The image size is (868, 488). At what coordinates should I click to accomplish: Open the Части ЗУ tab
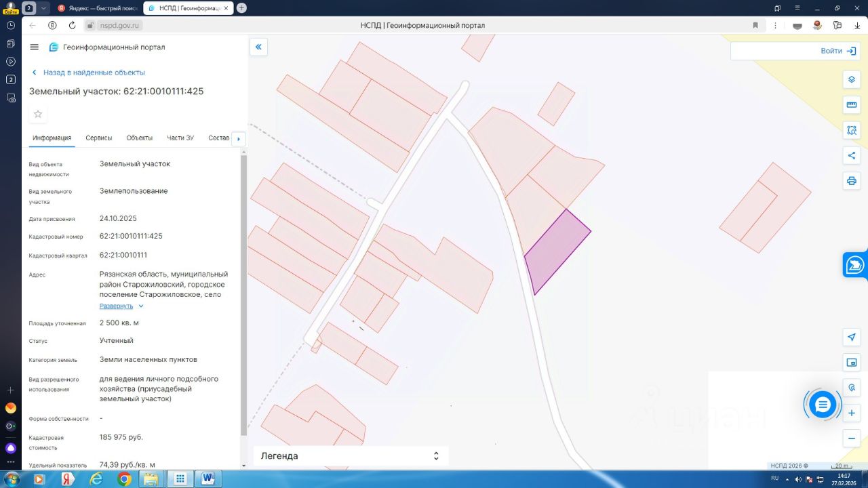[180, 138]
